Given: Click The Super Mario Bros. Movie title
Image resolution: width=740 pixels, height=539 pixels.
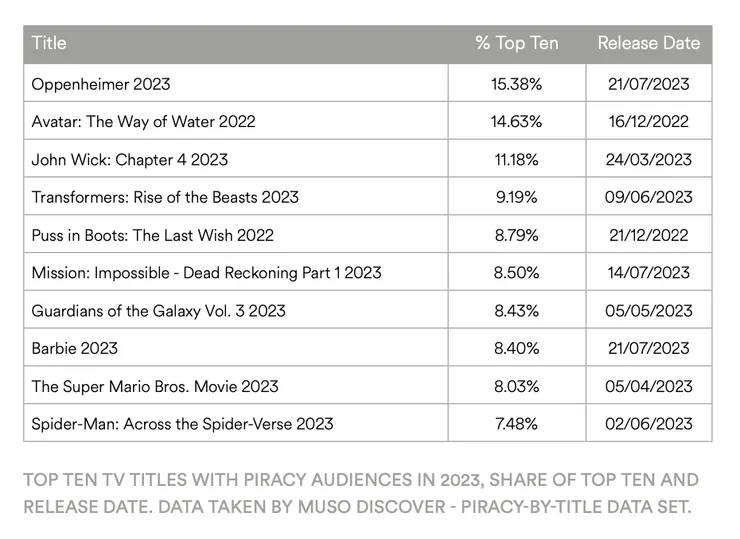Looking at the screenshot, I should click(155, 386).
